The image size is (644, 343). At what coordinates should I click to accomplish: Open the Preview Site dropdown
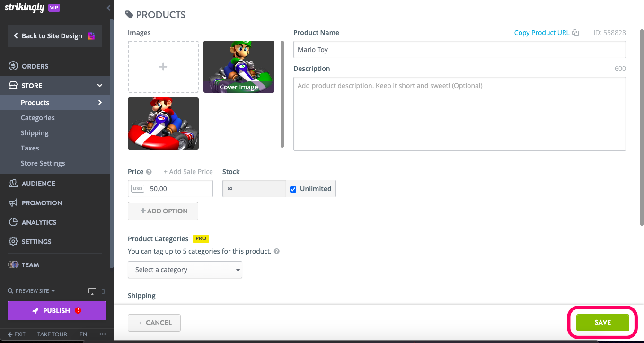32,291
